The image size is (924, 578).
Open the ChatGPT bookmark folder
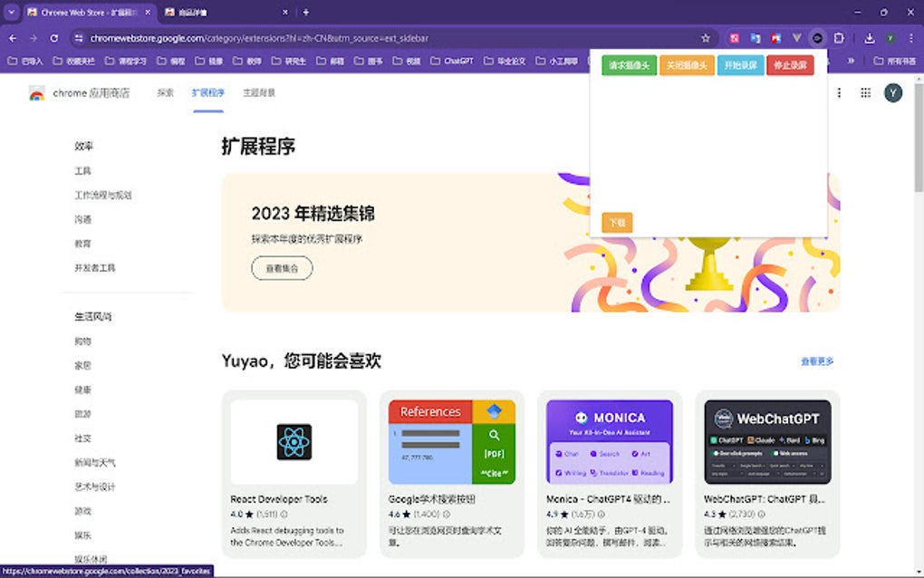click(x=452, y=61)
